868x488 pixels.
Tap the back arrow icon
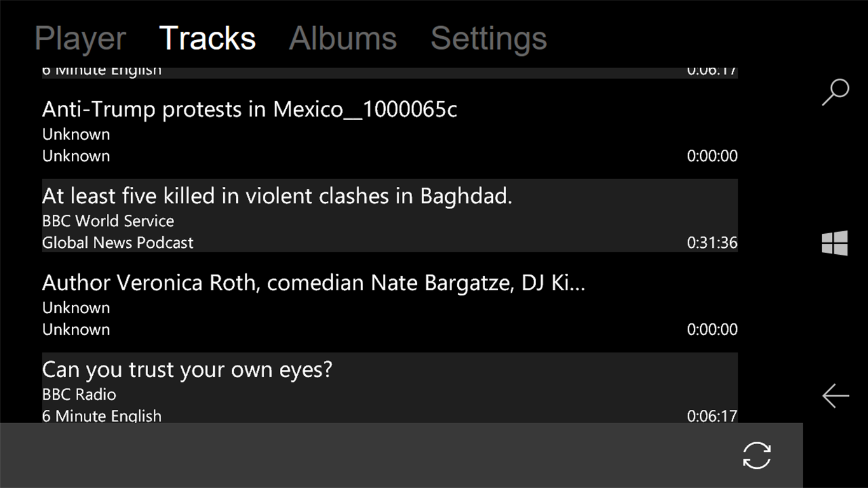coord(835,395)
